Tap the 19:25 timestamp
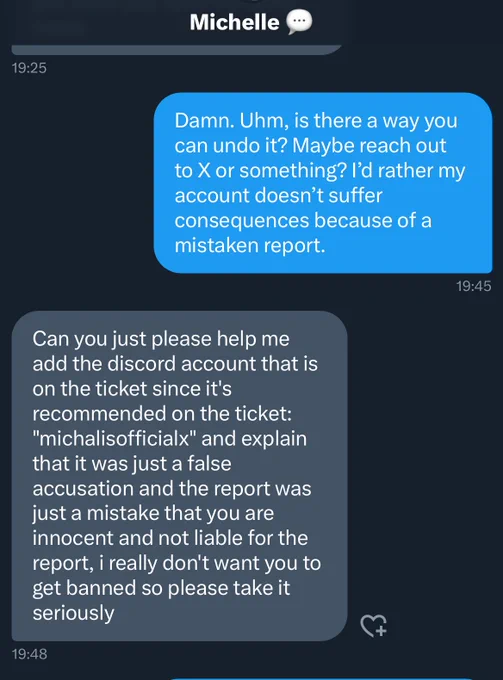 pos(29,68)
